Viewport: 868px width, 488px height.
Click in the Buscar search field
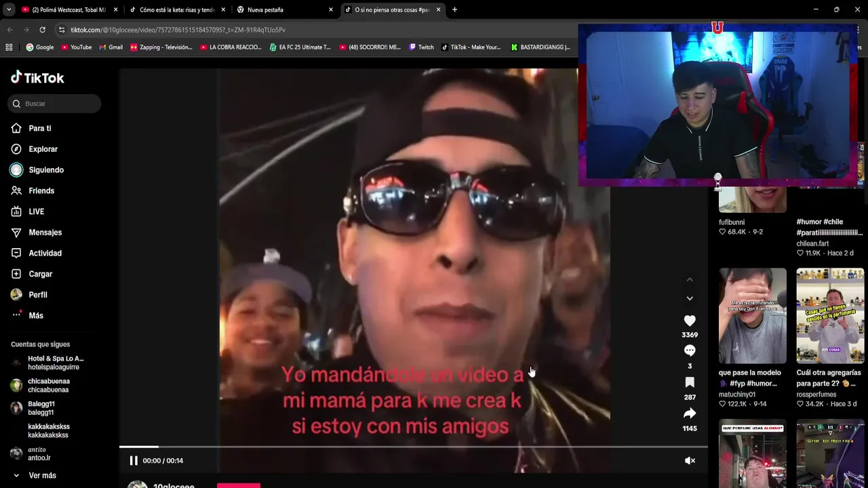point(55,104)
